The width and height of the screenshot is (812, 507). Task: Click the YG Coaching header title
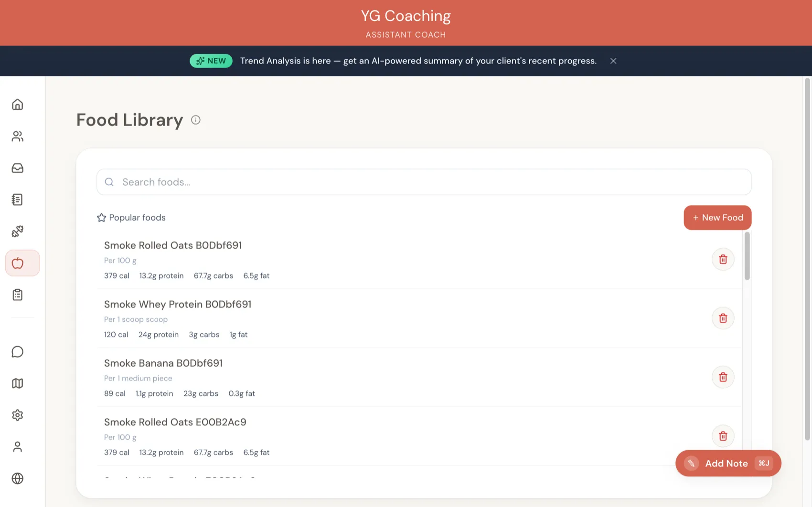pyautogui.click(x=406, y=16)
